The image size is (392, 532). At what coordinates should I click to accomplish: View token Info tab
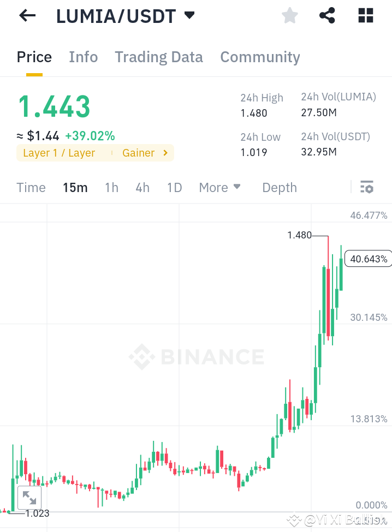point(83,57)
